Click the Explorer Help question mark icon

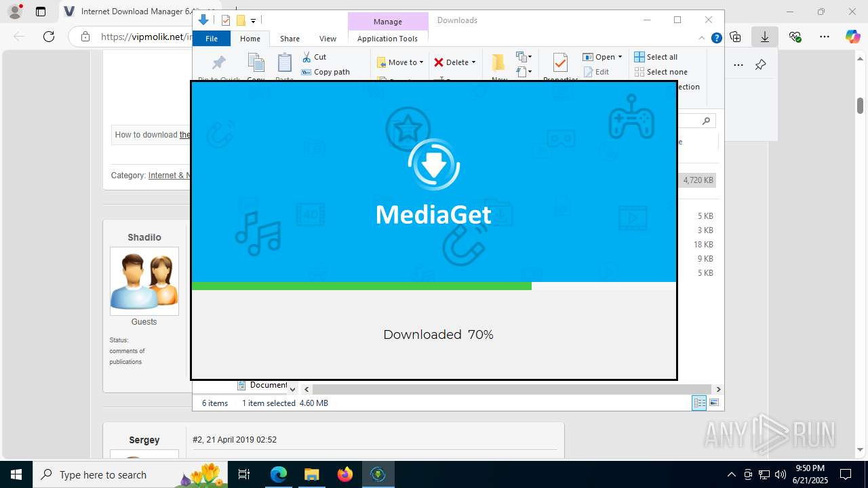click(716, 39)
